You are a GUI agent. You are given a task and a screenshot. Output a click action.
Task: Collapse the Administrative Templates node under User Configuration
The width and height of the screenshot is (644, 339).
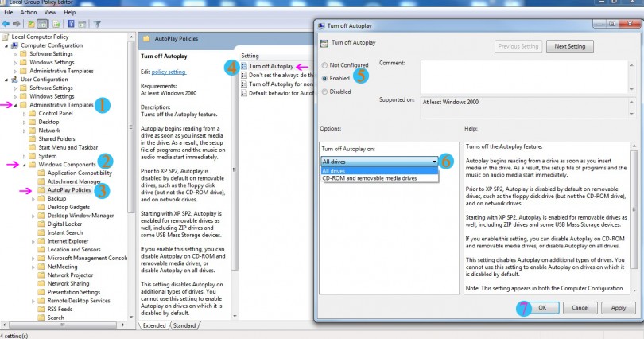pos(15,105)
